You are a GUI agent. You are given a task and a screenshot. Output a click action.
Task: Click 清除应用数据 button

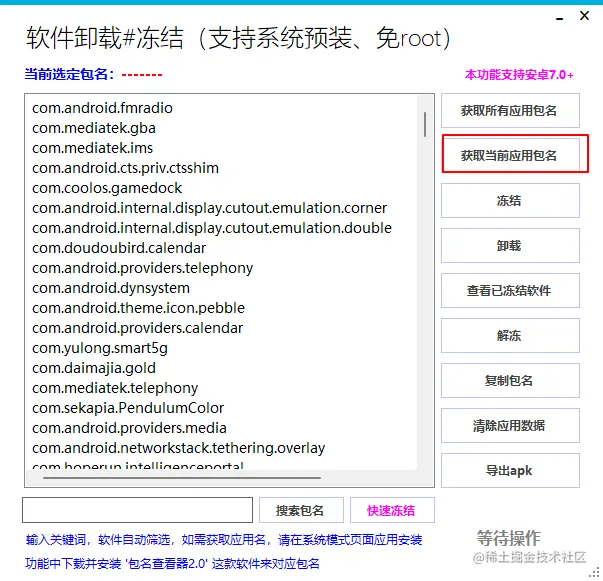point(510,425)
